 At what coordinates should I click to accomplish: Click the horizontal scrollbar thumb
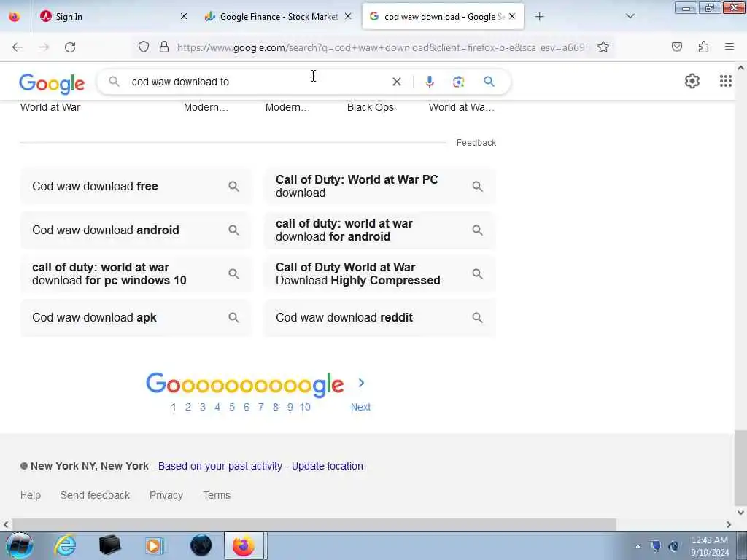(314, 525)
